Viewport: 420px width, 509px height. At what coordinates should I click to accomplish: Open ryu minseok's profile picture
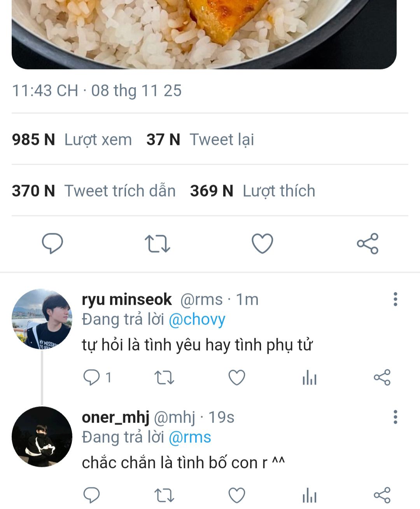click(x=42, y=319)
